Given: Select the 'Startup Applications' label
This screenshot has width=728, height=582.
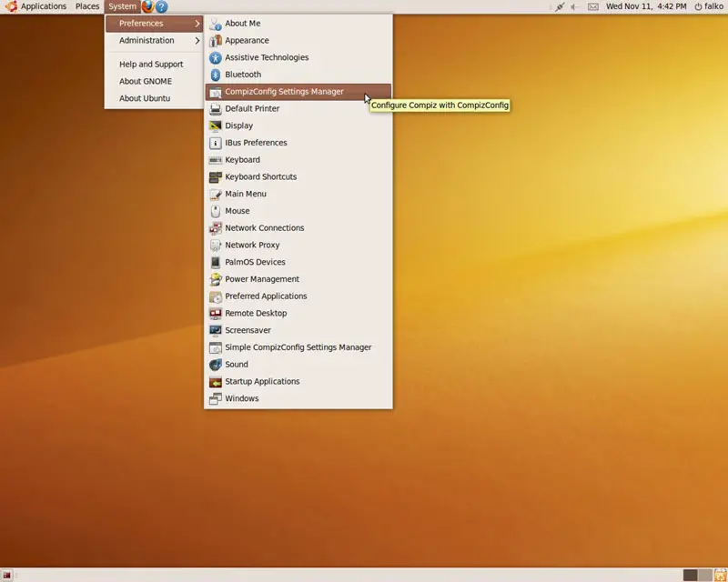Looking at the screenshot, I should click(262, 382).
